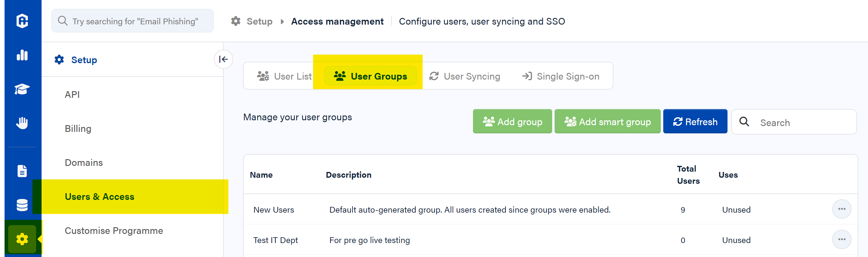Image resolution: width=868 pixels, height=257 pixels.
Task: Open the raised hand sidebar icon
Action: pos(22,123)
